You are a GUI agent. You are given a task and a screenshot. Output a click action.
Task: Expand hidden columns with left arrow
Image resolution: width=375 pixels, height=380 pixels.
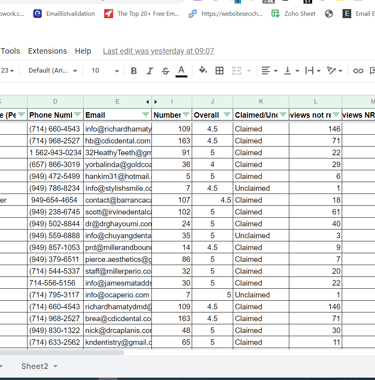[x=148, y=102]
